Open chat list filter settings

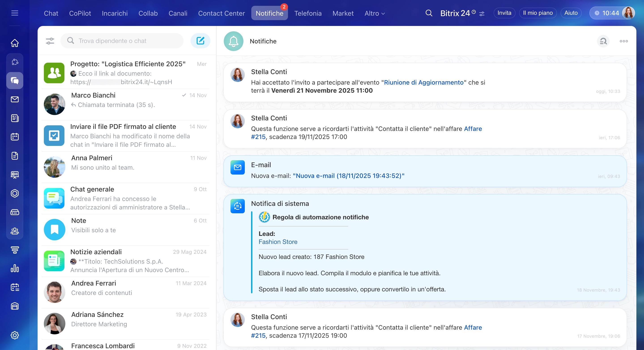50,41
